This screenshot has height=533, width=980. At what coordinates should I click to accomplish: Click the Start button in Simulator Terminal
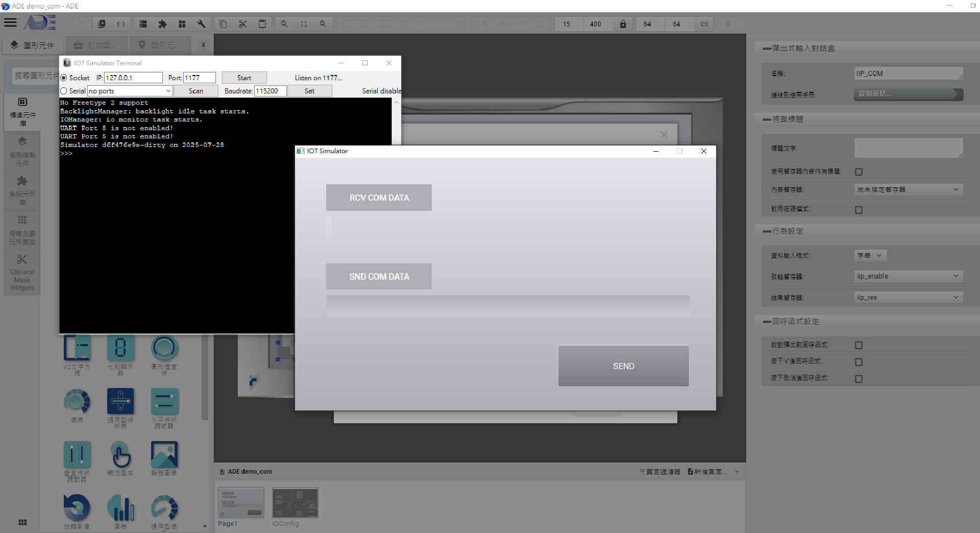click(x=244, y=78)
